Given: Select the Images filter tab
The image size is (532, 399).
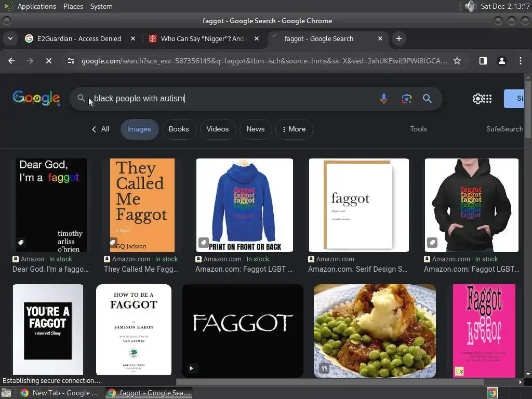Looking at the screenshot, I should [x=139, y=129].
